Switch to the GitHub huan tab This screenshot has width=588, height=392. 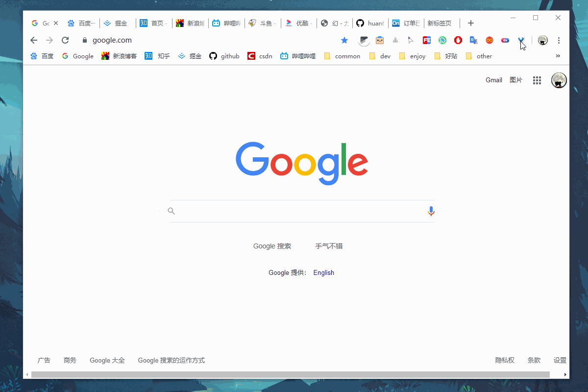click(371, 23)
